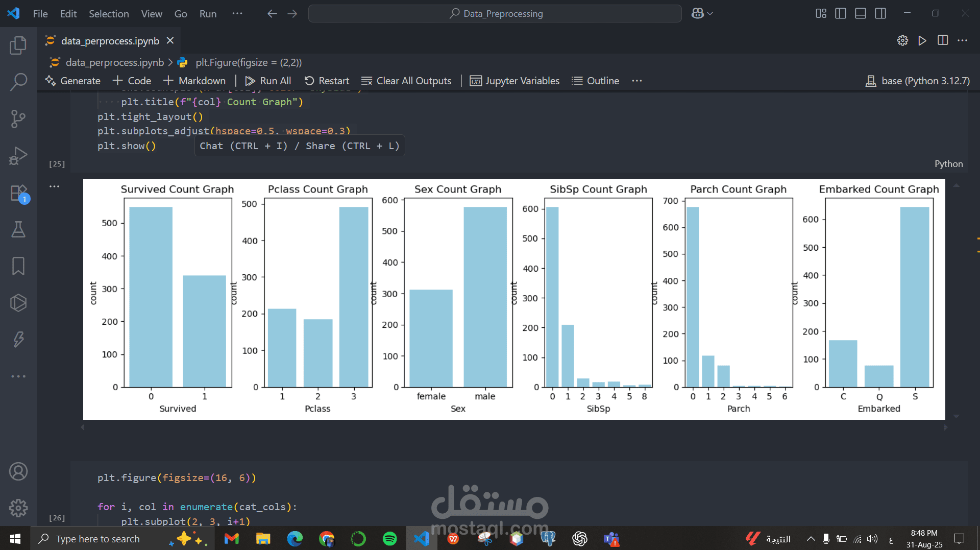Open the Run and Debug view

click(18, 156)
